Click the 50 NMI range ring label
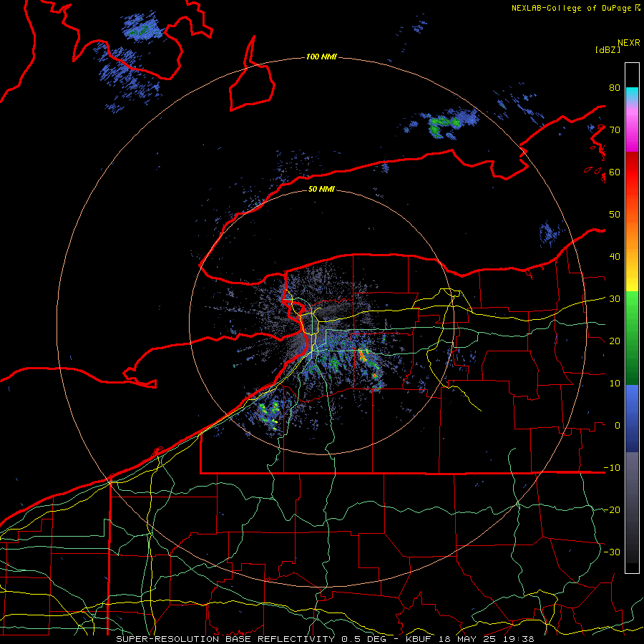Viewport: 644px width, 644px height. 321,189
